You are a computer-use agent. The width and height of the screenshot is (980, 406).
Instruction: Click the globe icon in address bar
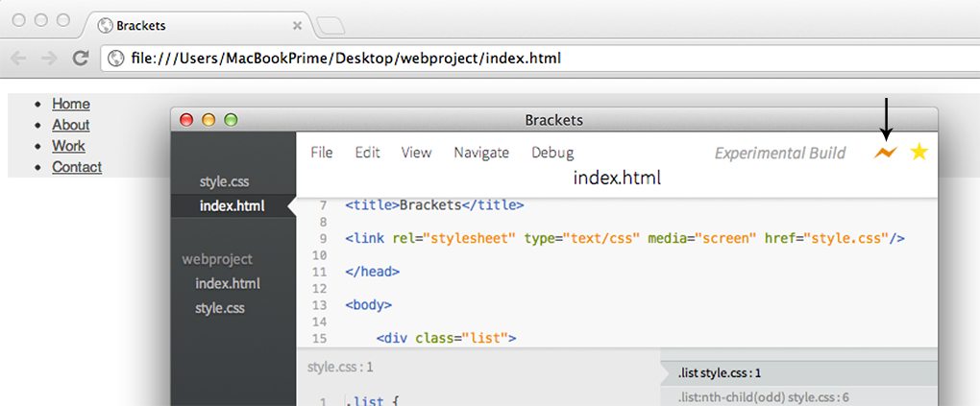click(115, 59)
